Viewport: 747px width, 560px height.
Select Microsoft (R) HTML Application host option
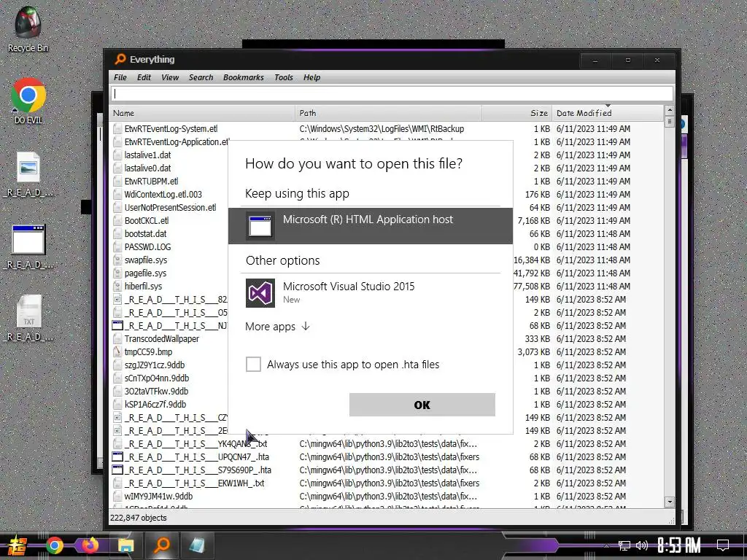[x=371, y=226]
